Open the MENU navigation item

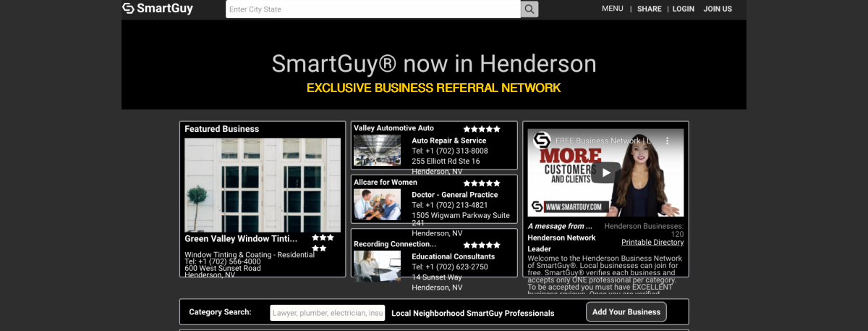pos(612,9)
